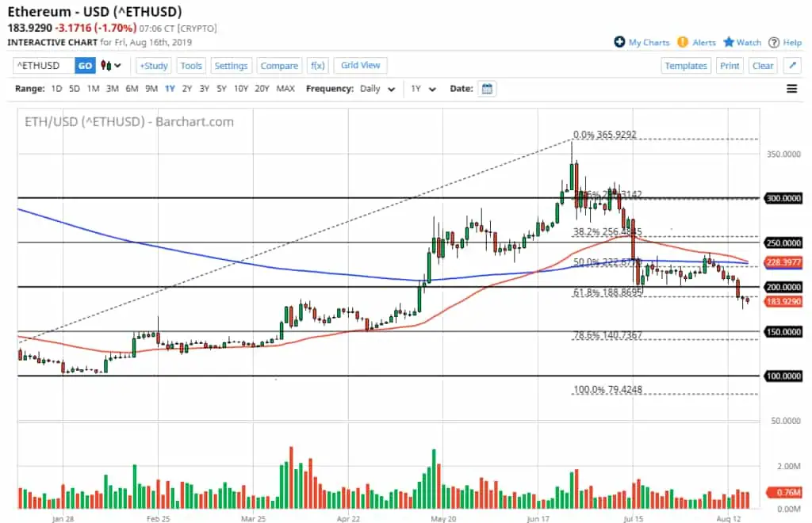Open the Templates menu
This screenshot has height=523, width=812.
point(686,66)
